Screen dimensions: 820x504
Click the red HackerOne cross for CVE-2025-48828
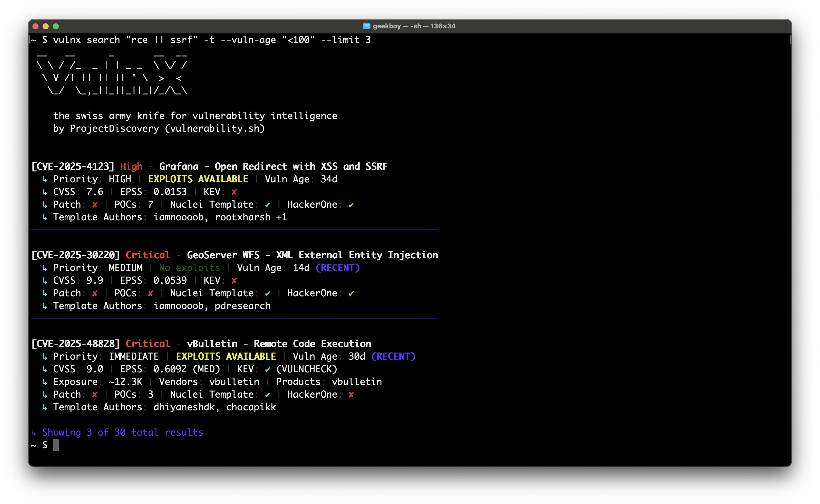point(351,395)
